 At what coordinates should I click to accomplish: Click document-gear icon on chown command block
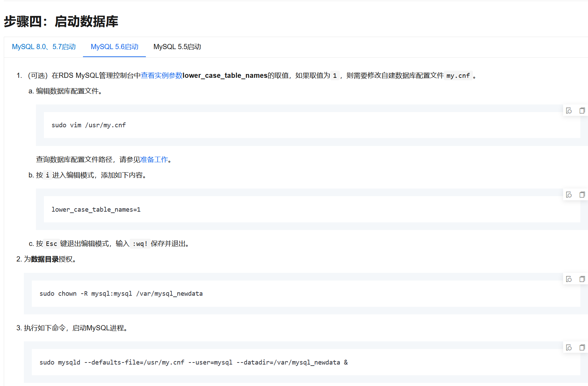point(569,279)
